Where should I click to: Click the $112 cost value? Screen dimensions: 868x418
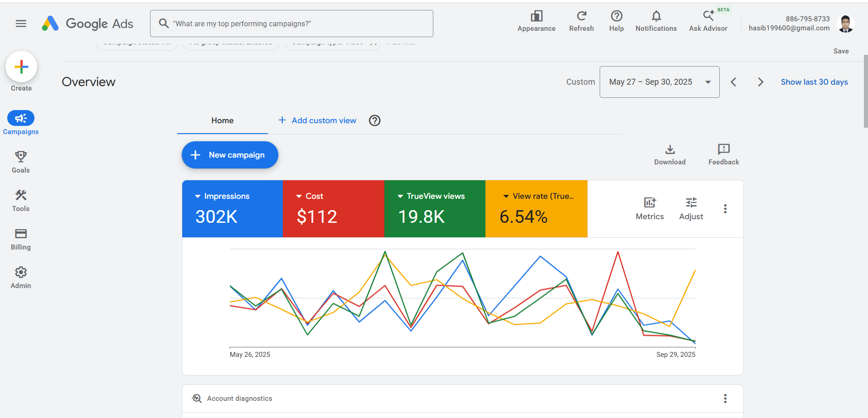pos(317,217)
